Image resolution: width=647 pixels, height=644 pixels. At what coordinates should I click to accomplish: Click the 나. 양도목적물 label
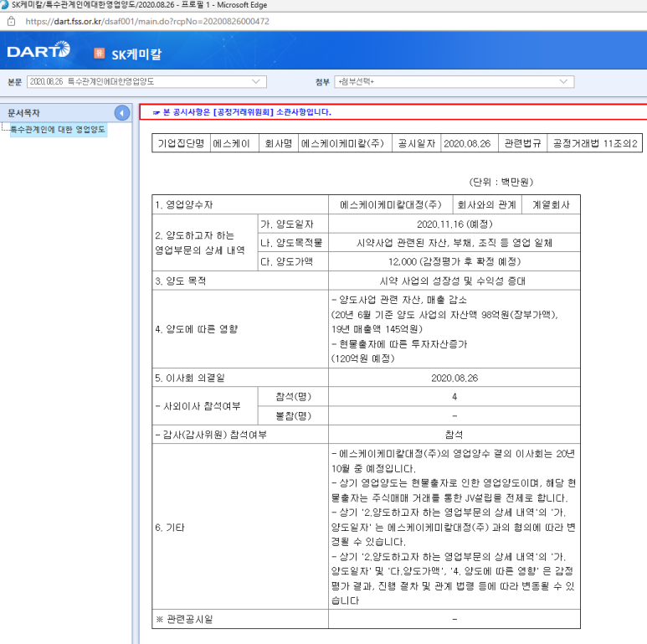coord(291,243)
